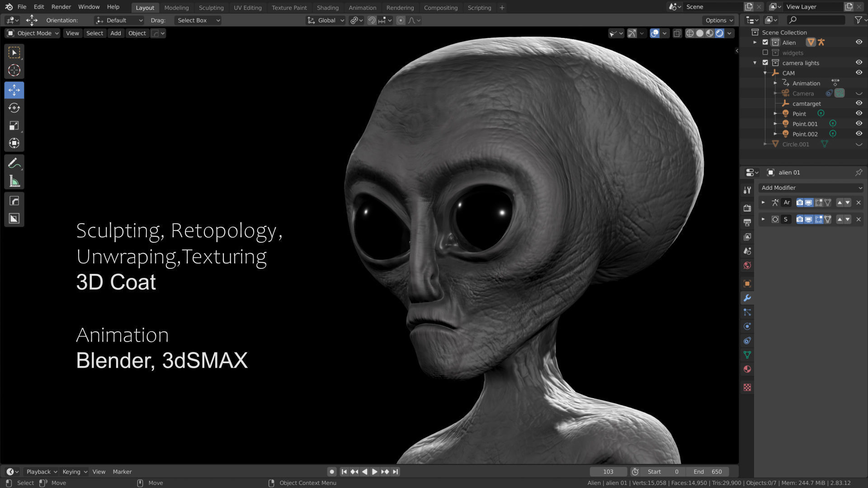Activate the Annotate pencil tool
This screenshot has height=488, width=868.
[14, 163]
